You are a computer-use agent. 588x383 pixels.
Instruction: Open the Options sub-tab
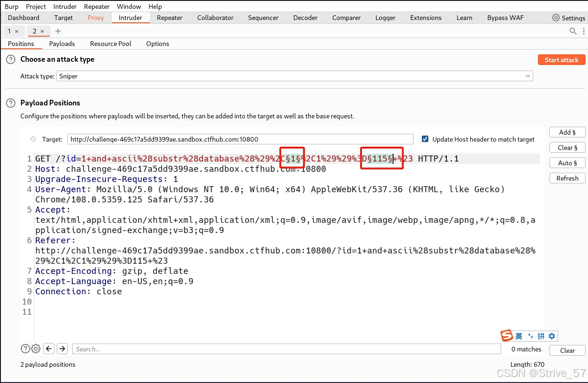coord(158,44)
